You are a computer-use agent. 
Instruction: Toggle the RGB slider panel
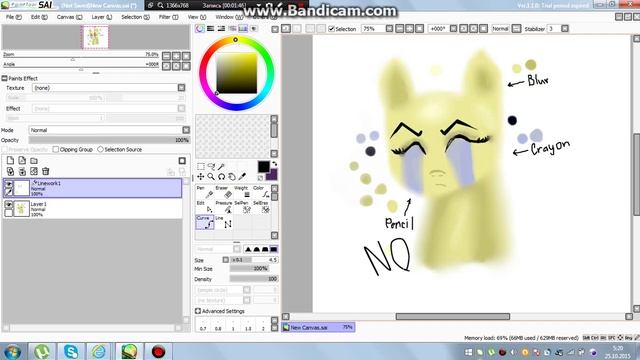coord(210,29)
